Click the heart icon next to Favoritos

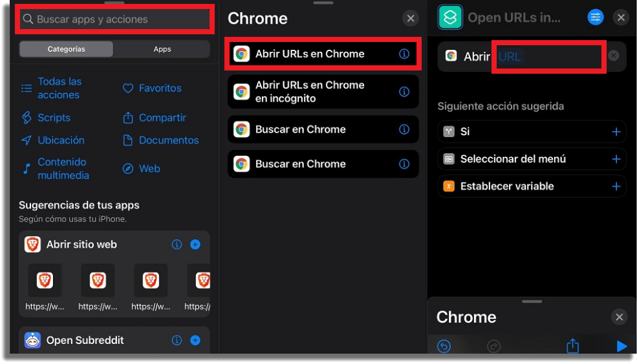(x=128, y=88)
